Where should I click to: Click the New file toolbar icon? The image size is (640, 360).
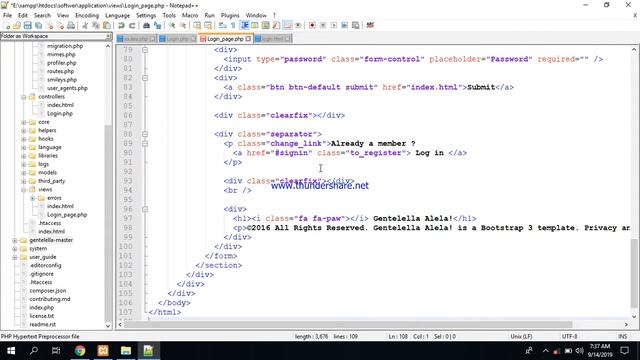(x=7, y=25)
